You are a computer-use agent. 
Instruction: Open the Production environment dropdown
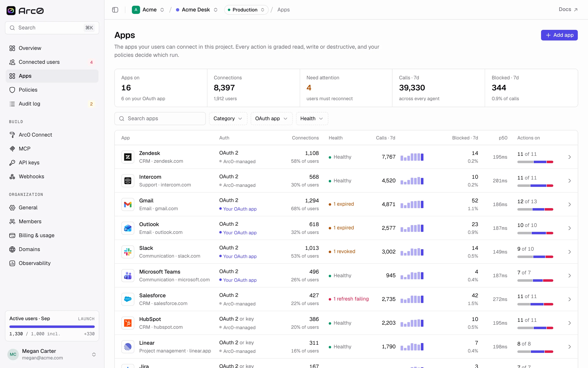(246, 10)
